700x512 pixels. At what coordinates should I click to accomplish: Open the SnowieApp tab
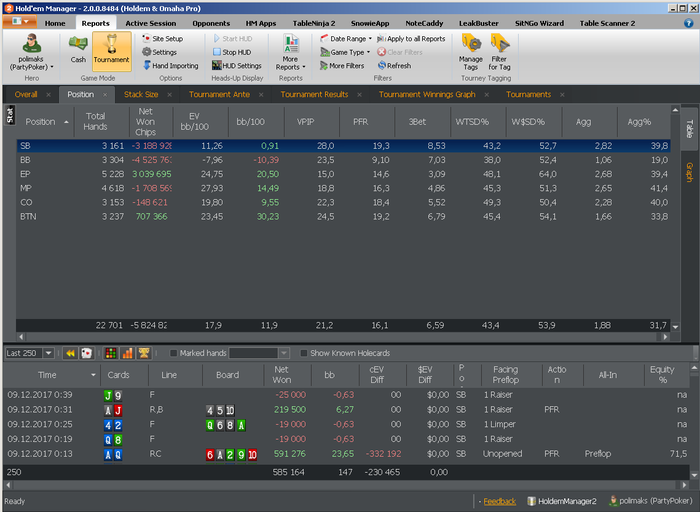tap(370, 23)
